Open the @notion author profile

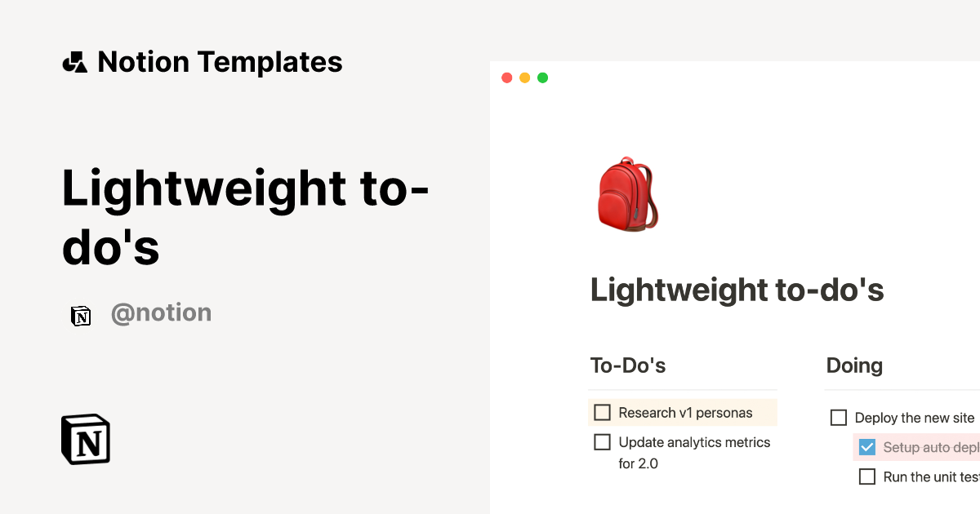(161, 312)
